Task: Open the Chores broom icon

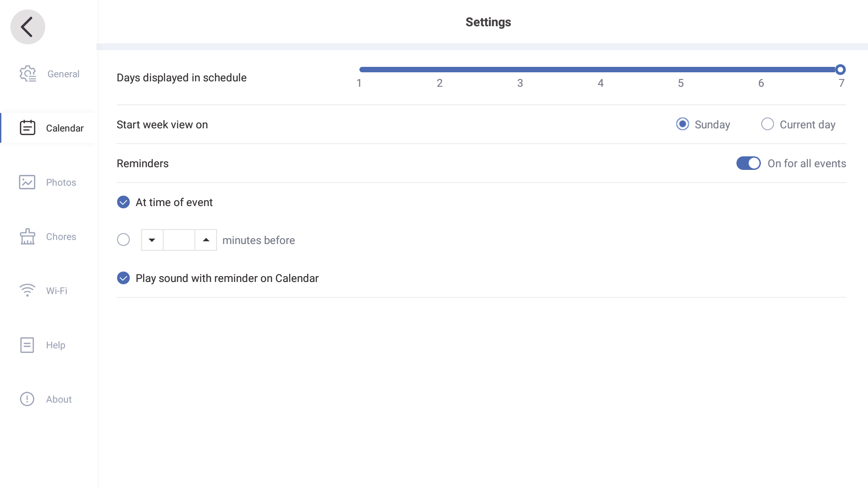Action: click(28, 236)
